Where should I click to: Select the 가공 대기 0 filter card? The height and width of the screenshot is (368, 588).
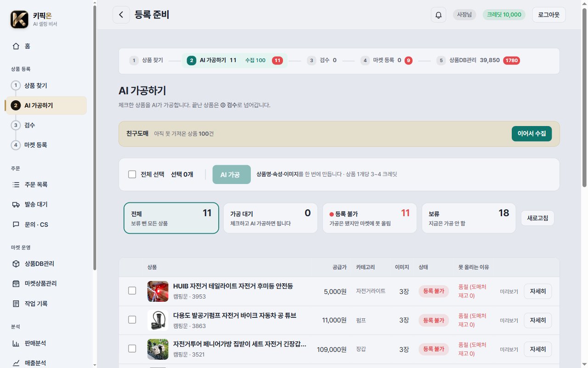[x=271, y=218]
